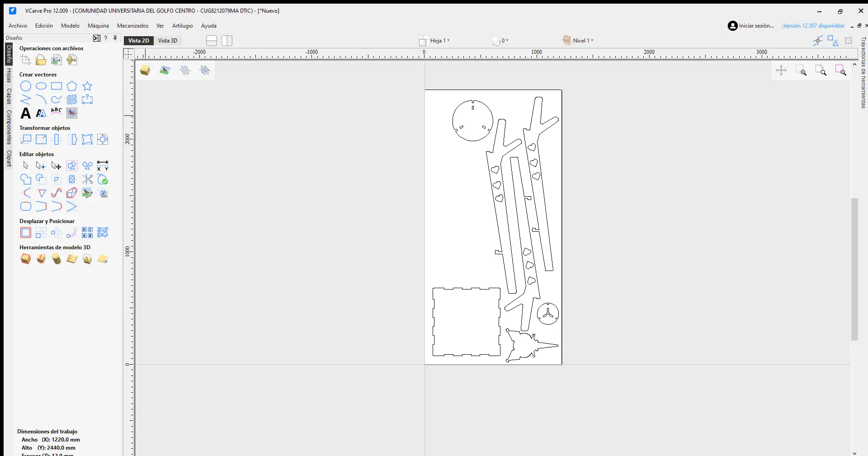Toggle the greyed grid-square snap icon
This screenshot has width=868, height=456.
(x=849, y=41)
